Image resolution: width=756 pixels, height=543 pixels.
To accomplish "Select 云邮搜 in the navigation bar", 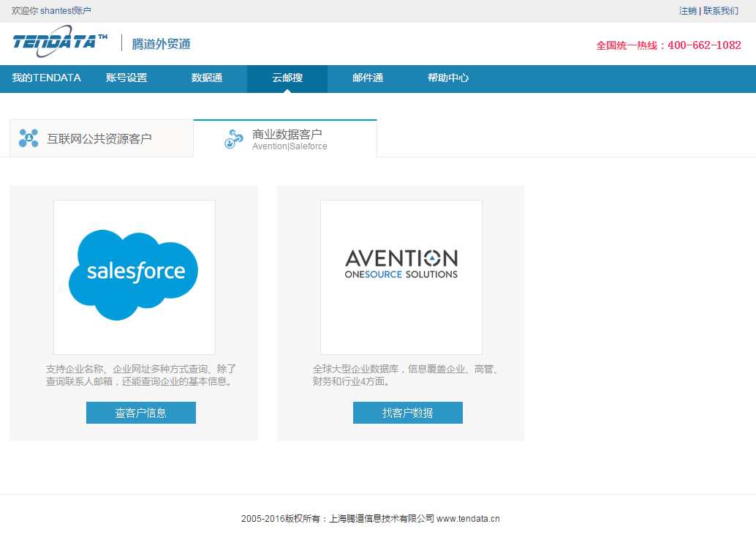I will pyautogui.click(x=287, y=78).
